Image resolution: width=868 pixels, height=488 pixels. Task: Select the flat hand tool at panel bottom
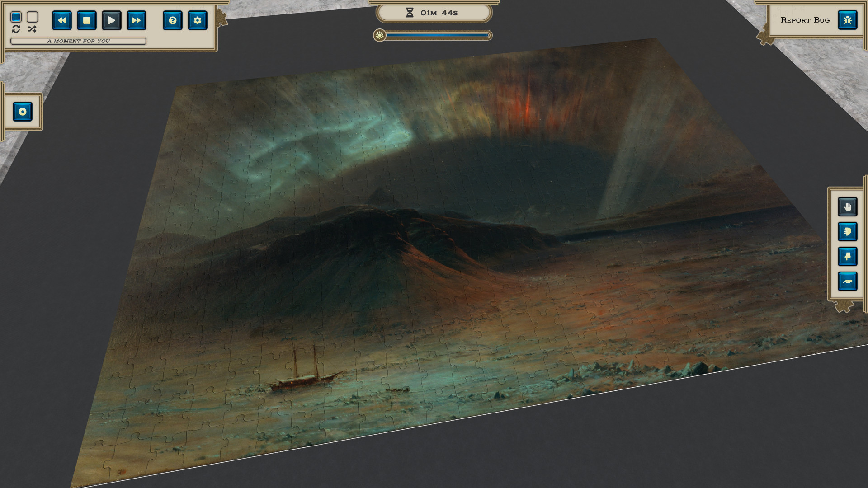point(848,281)
